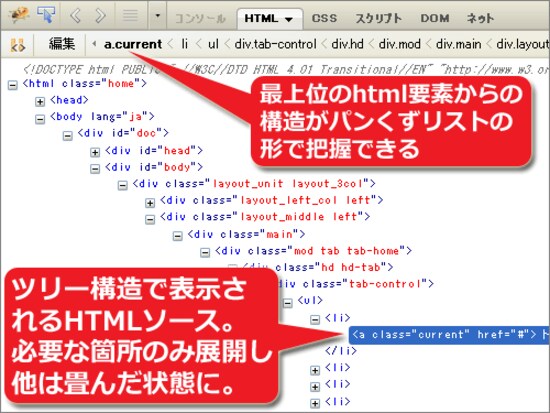Viewport: 550px width, 413px height.
Task: Activate the element inspect pointer icon
Action: [46, 15]
